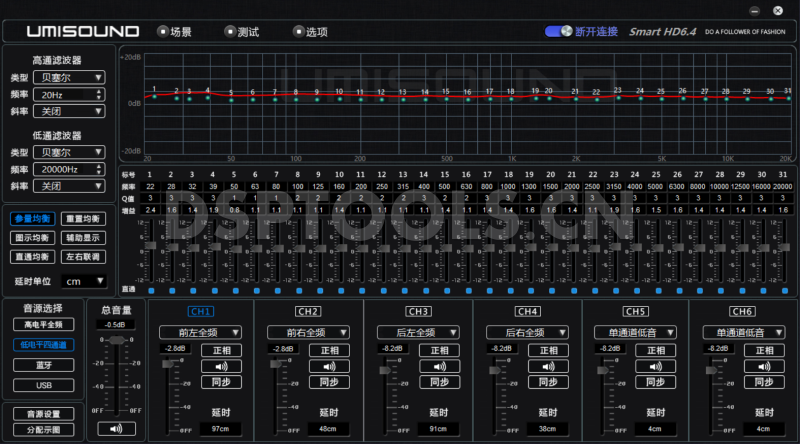Click CH2 delay field showing 48cm
800x444 pixels.
tap(328, 429)
